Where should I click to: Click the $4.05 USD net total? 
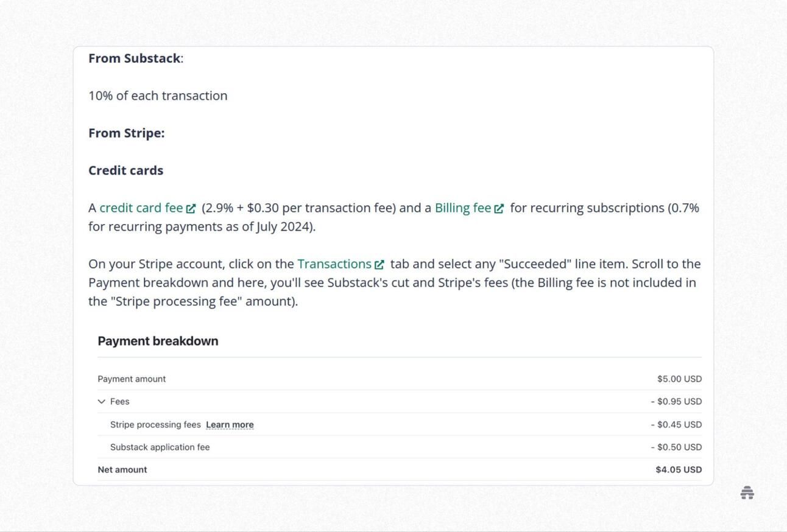679,470
